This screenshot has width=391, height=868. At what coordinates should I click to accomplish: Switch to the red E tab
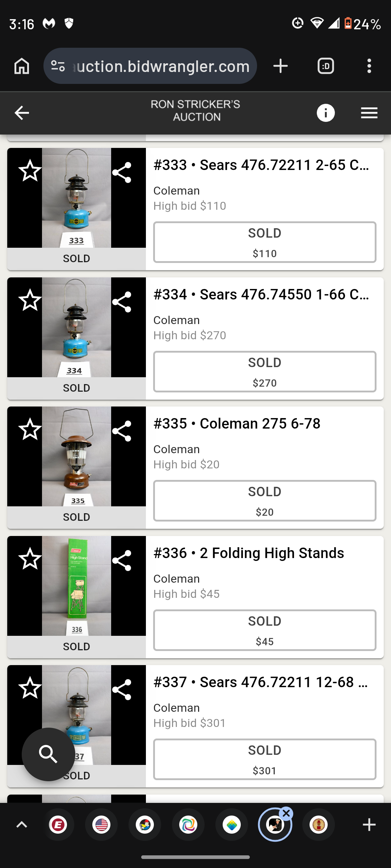click(58, 825)
